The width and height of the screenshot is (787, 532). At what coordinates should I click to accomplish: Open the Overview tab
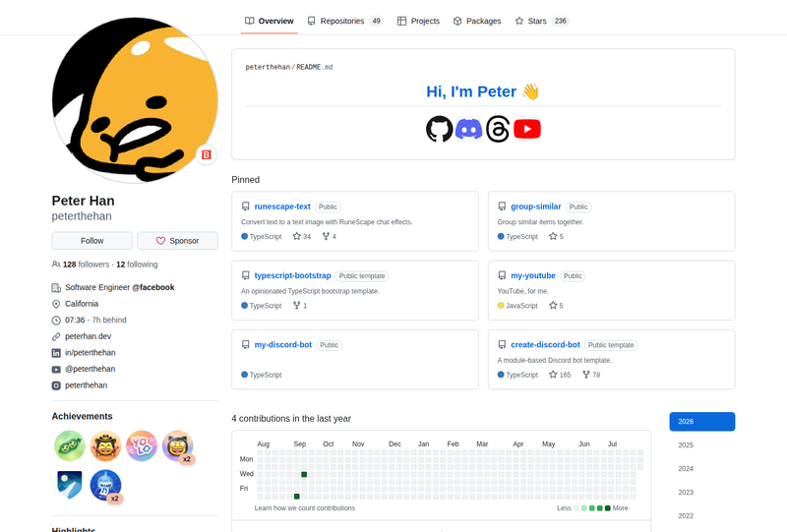pos(269,21)
